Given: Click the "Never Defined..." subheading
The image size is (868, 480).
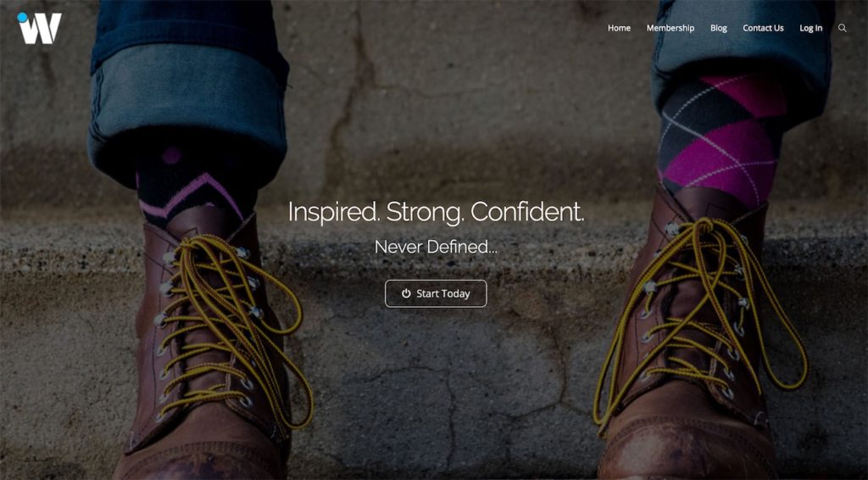Looking at the screenshot, I should click(x=436, y=247).
